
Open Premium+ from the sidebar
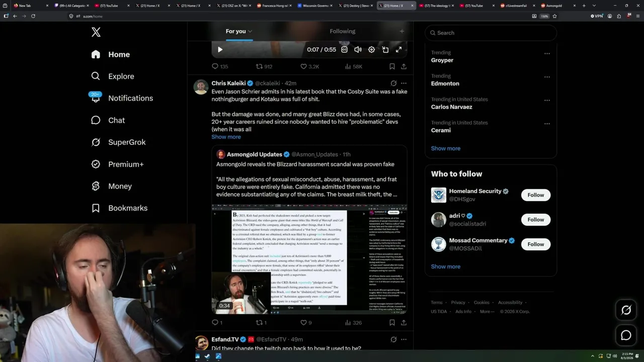tap(117, 164)
